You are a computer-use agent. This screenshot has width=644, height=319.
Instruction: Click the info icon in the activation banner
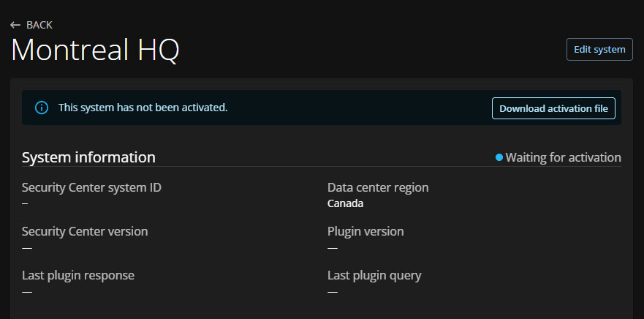(x=42, y=108)
